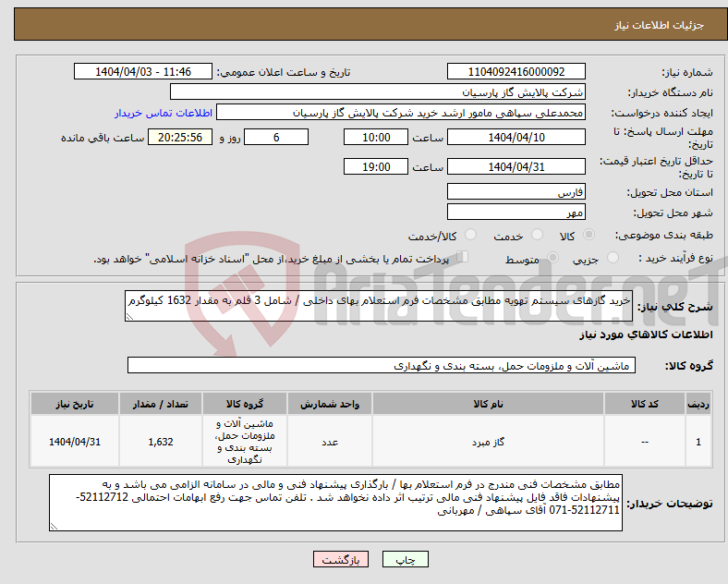The width and height of the screenshot is (728, 584).
Task: Click the تاریخ نیاز column header
Action: [75, 404]
